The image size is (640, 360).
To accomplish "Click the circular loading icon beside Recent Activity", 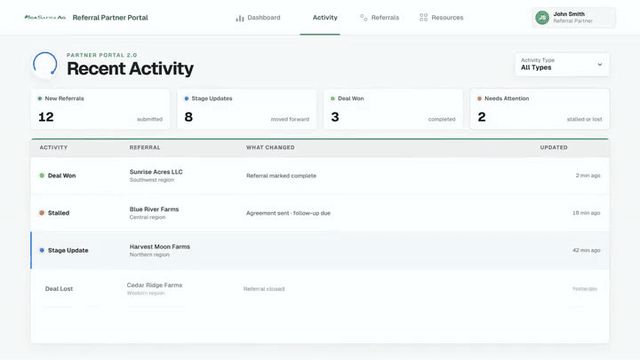I will pyautogui.click(x=45, y=64).
